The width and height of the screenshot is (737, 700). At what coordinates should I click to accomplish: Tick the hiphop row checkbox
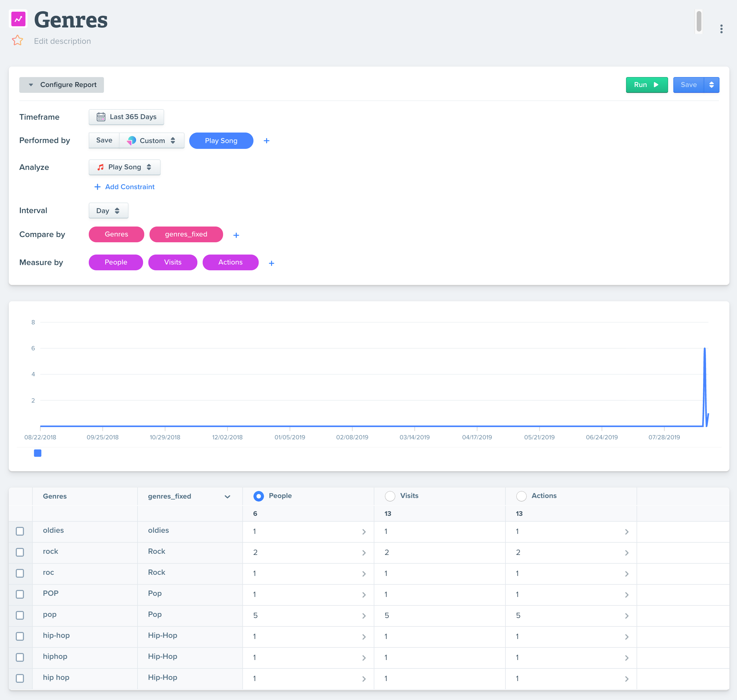point(20,657)
